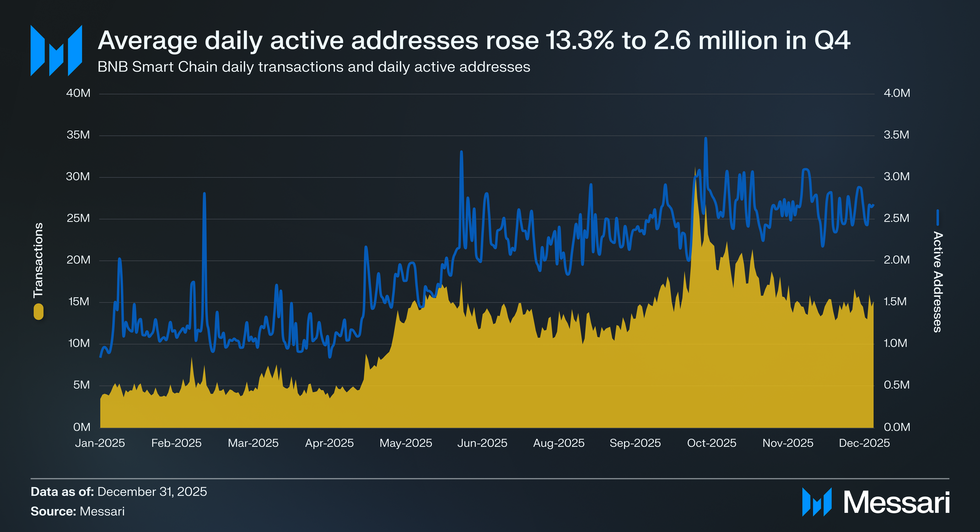The image size is (980, 532).
Task: Click the 0M left axis tick label
Action: click(x=81, y=427)
